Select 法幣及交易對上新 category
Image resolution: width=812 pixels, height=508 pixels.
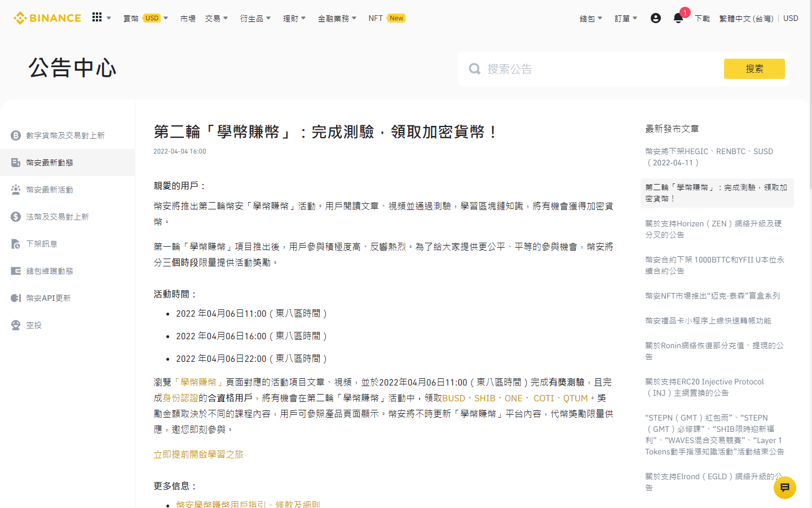click(x=67, y=217)
